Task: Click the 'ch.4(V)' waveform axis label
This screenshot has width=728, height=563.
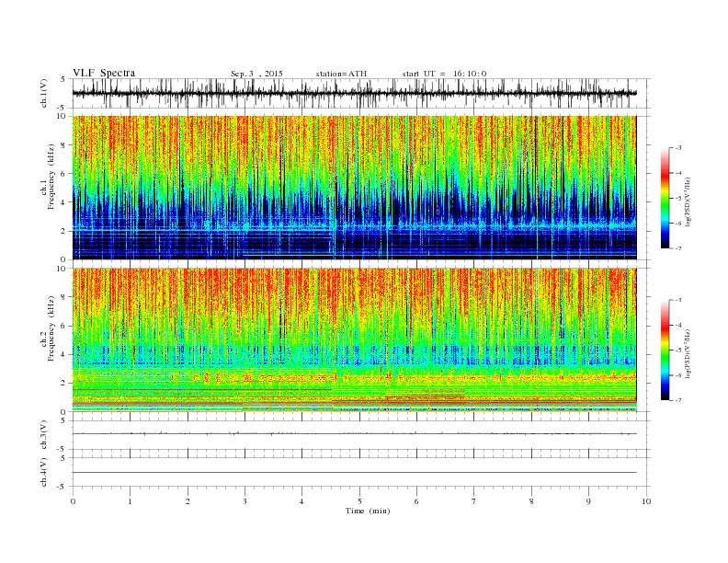Action: (x=44, y=472)
